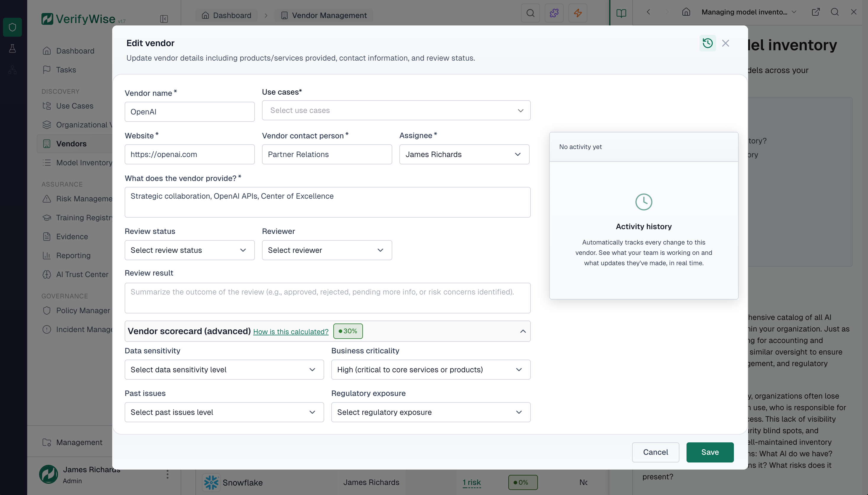Image resolution: width=868 pixels, height=495 pixels.
Task: Click the orange lightning bolt icon in the toolbar
Action: 577,13
